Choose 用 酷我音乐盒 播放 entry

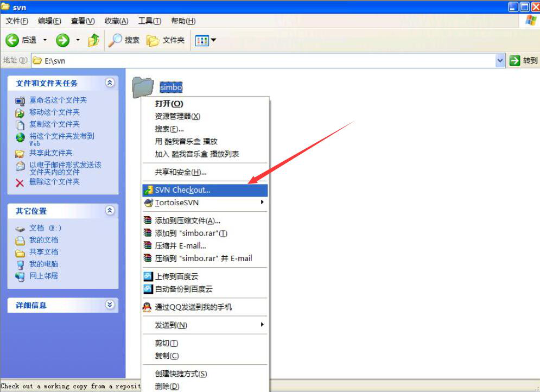click(205, 141)
